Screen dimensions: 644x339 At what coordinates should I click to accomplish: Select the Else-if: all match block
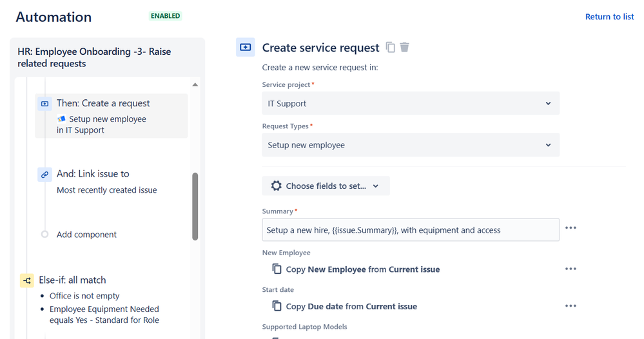[x=72, y=280]
